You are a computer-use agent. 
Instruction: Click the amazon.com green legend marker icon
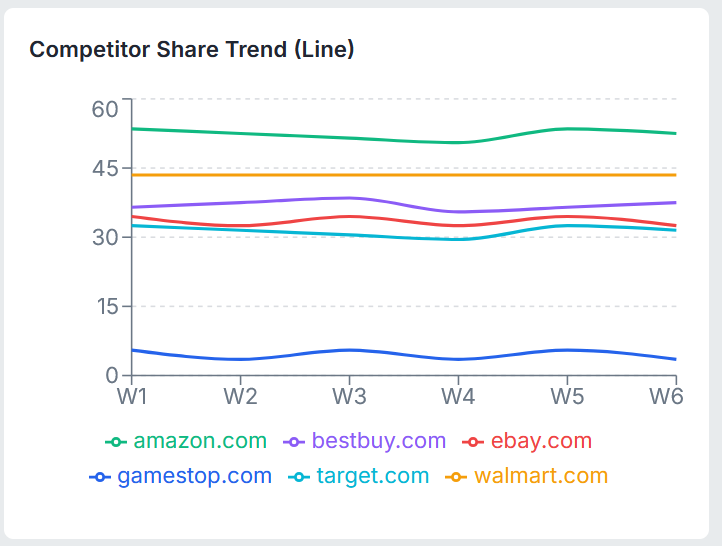tap(116, 441)
